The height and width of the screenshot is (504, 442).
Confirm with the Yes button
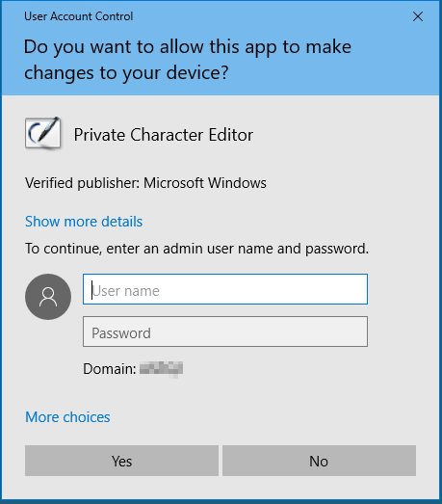coord(121,461)
